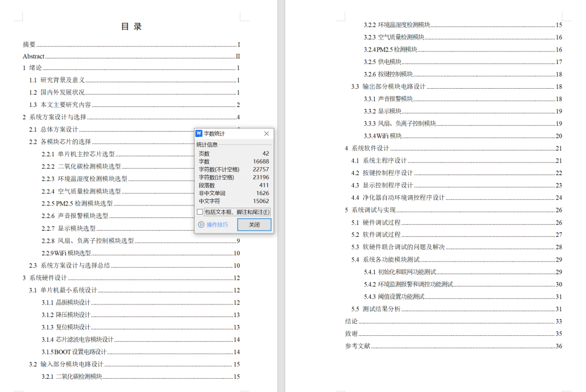Click the 关闭 button to dismiss word count
586x392 pixels.
coord(254,224)
